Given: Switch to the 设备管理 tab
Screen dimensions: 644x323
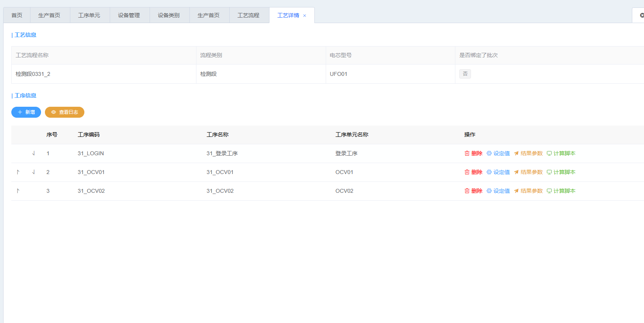Looking at the screenshot, I should [x=129, y=15].
